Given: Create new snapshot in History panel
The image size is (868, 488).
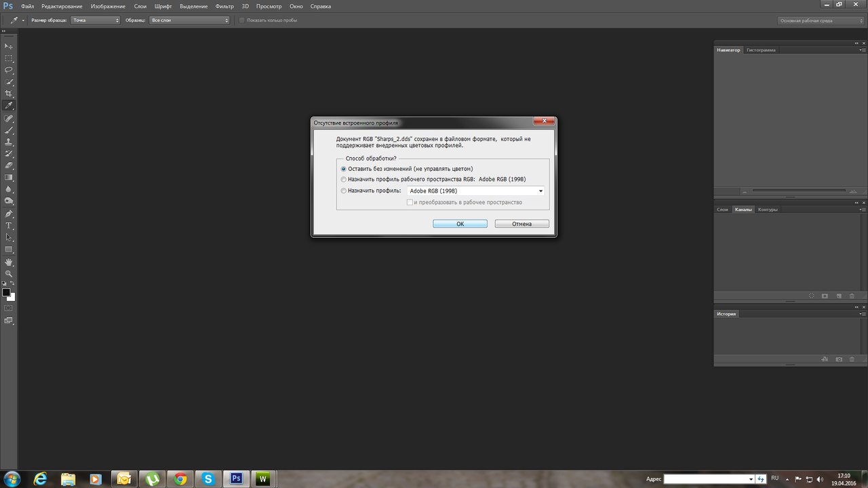Looking at the screenshot, I should point(839,359).
